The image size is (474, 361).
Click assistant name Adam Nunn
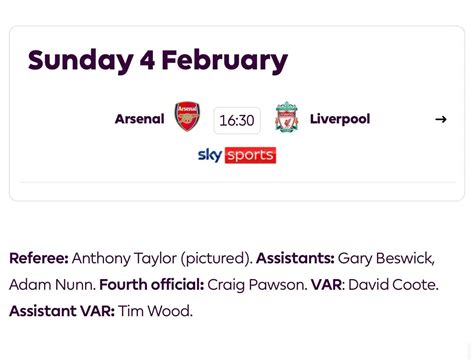[52, 285]
